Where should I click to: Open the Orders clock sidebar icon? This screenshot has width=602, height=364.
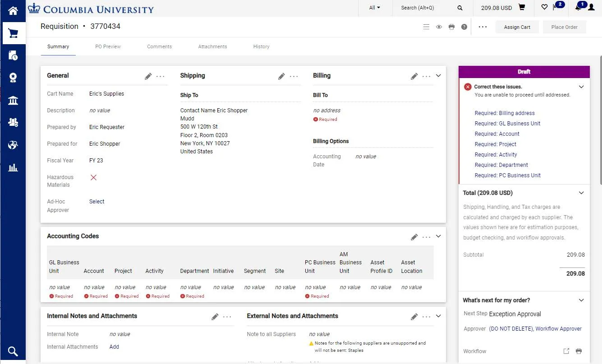click(13, 55)
